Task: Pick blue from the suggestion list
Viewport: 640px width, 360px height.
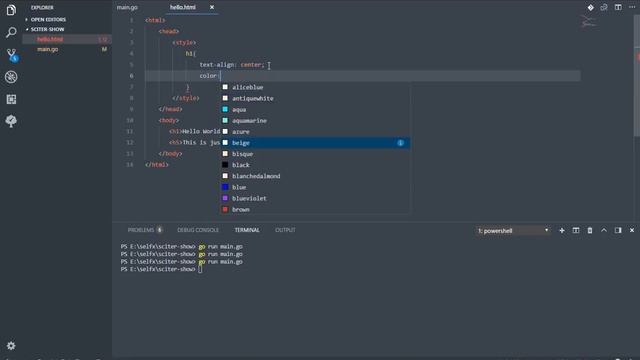Action: 315,187
